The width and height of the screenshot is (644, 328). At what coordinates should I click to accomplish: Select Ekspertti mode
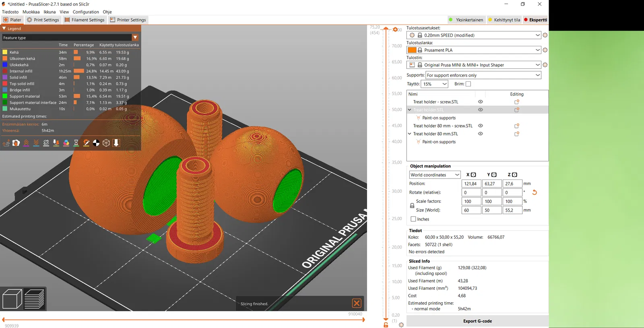click(535, 20)
